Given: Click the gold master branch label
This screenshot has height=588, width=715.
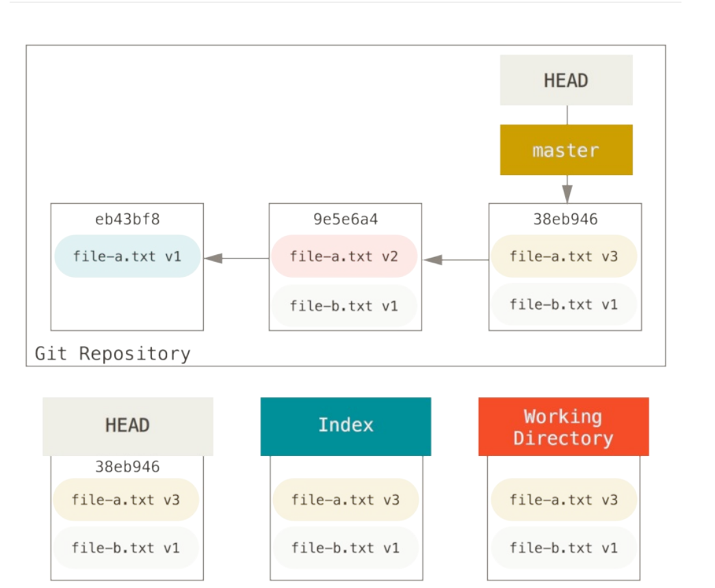Looking at the screenshot, I should pyautogui.click(x=566, y=150).
